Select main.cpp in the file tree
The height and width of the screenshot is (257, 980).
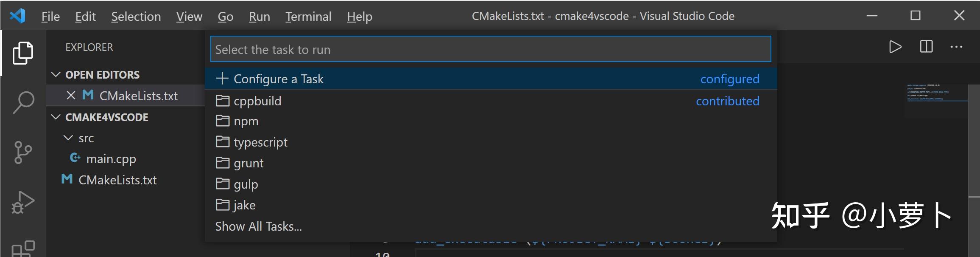(x=111, y=158)
